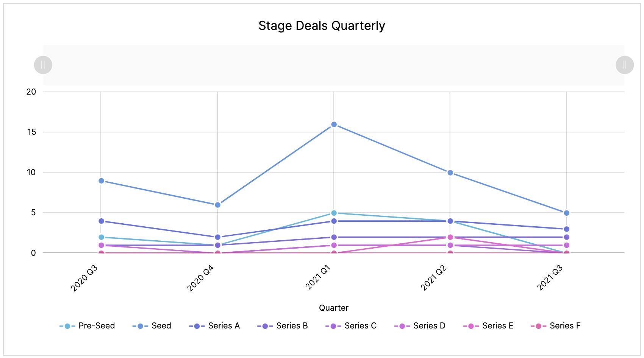Image resolution: width=644 pixels, height=358 pixels.
Task: Click the Quarter axis label
Action: [334, 308]
